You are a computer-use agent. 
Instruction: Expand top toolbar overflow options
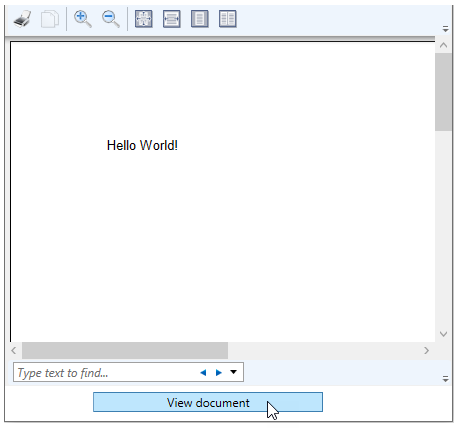click(445, 29)
